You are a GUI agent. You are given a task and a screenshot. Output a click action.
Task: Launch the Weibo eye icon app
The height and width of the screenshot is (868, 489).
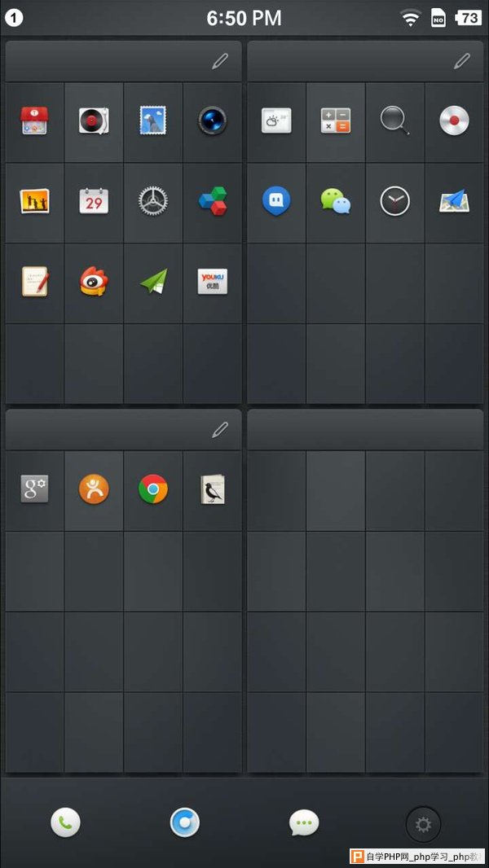(x=94, y=281)
